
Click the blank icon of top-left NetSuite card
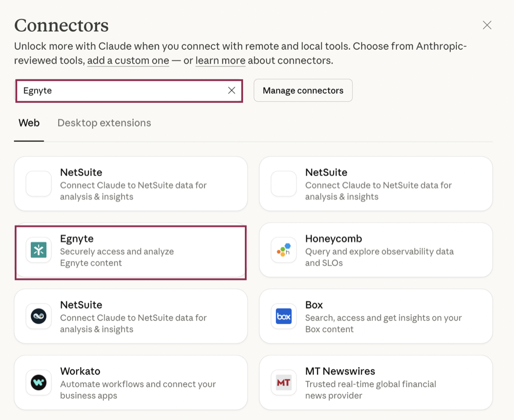pos(39,184)
